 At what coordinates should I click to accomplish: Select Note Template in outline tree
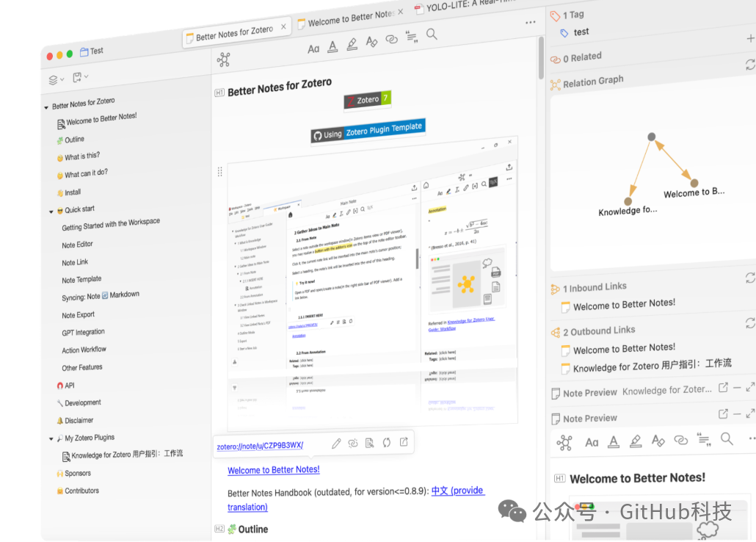81,280
